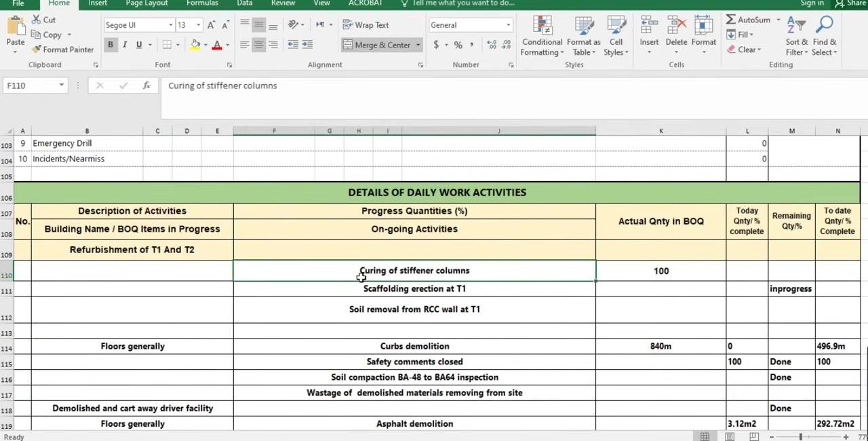Decrease font size with the smaller A button
The image size is (868, 441).
point(225,25)
